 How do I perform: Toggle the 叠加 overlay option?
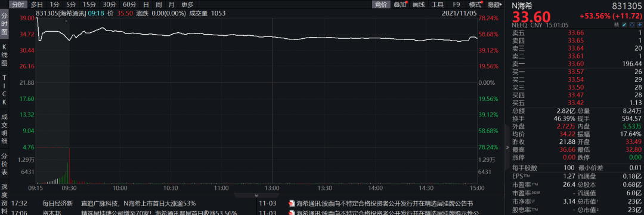pos(400,5)
